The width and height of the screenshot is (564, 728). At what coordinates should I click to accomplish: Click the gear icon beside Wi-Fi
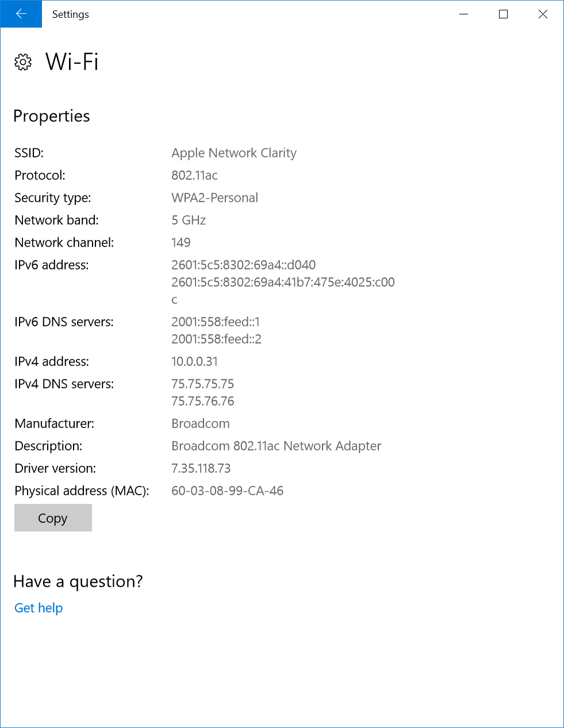coord(23,62)
